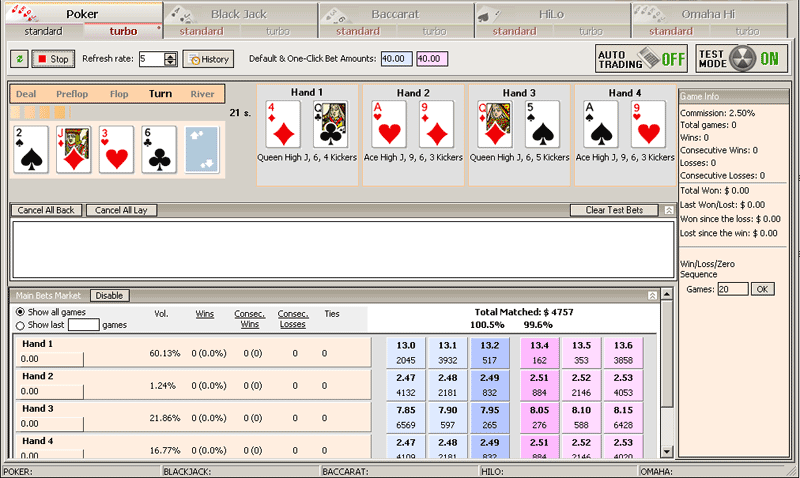Open the Baccarat turbo tab

[435, 32]
